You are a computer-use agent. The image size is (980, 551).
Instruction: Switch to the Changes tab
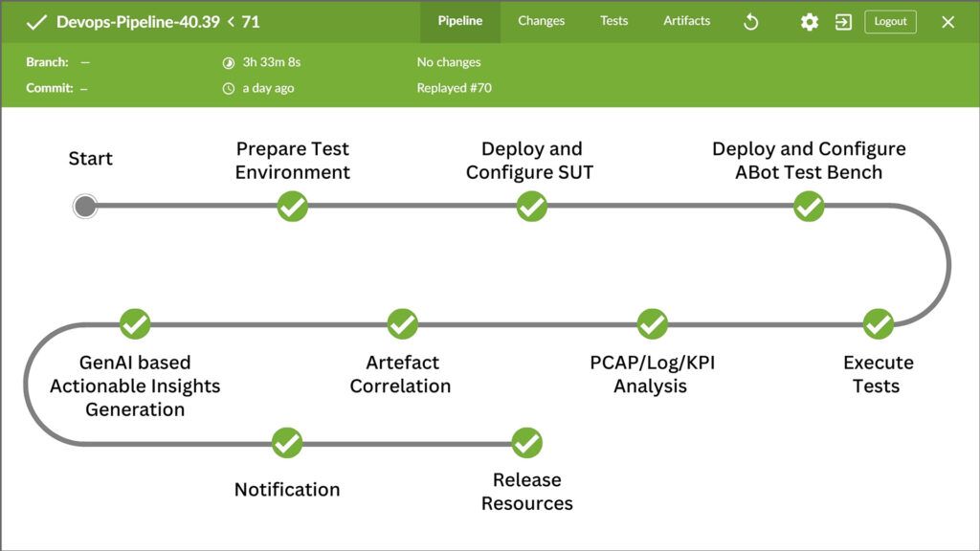coord(542,21)
